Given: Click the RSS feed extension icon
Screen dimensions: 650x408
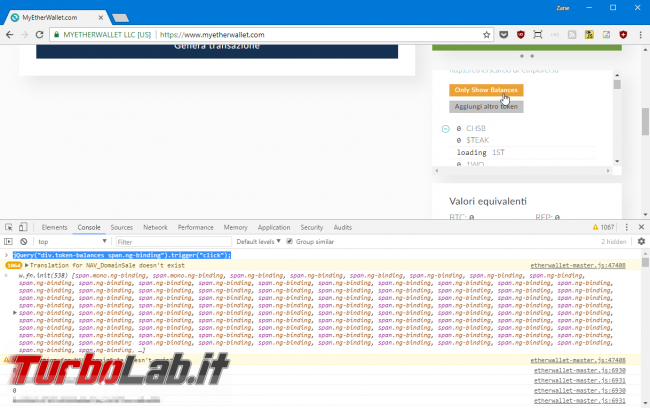Looking at the screenshot, I should click(572, 35).
